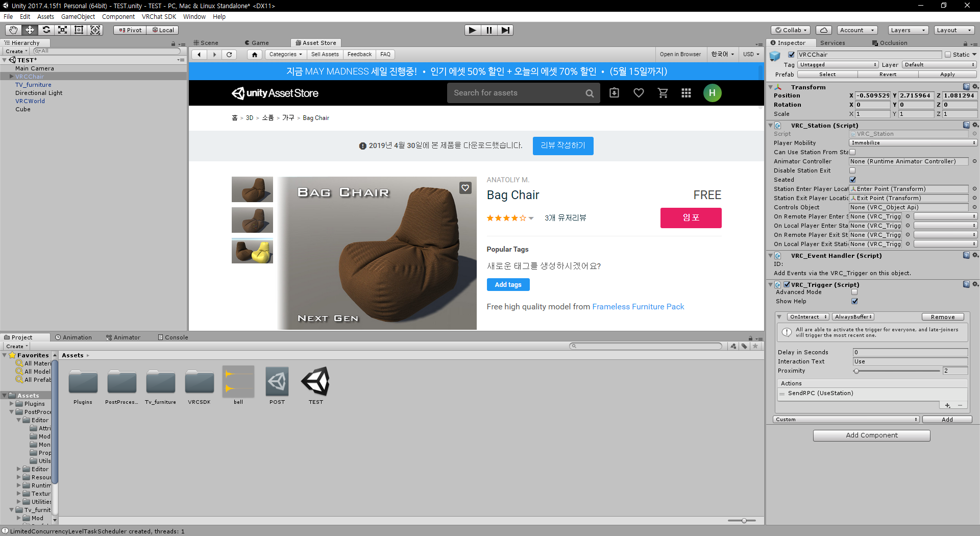Open My Assets download icon
Image resolution: width=980 pixels, height=536 pixels.
click(x=614, y=93)
